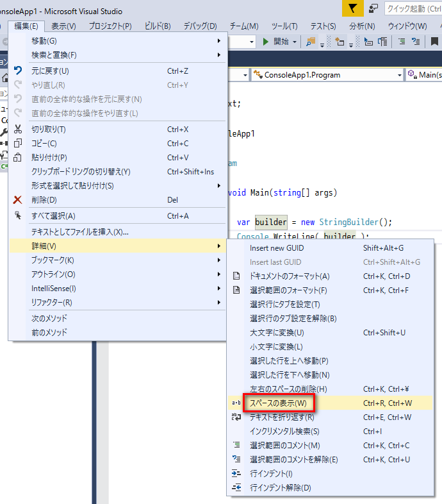
Task: Expand the ブックマーク(K) submenu
Action: (118, 260)
